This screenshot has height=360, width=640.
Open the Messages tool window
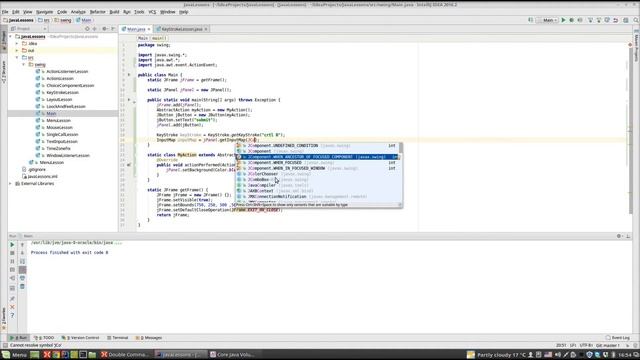point(149,338)
